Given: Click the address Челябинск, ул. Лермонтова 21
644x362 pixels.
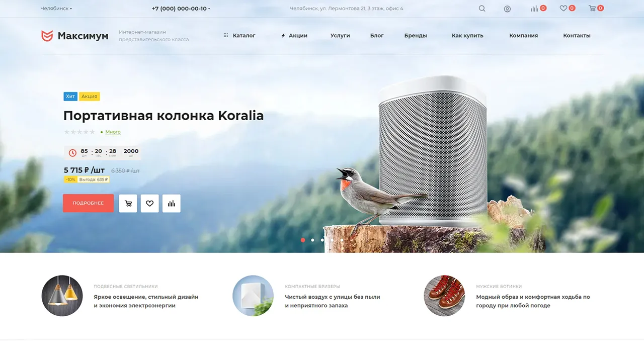Looking at the screenshot, I should point(346,9).
